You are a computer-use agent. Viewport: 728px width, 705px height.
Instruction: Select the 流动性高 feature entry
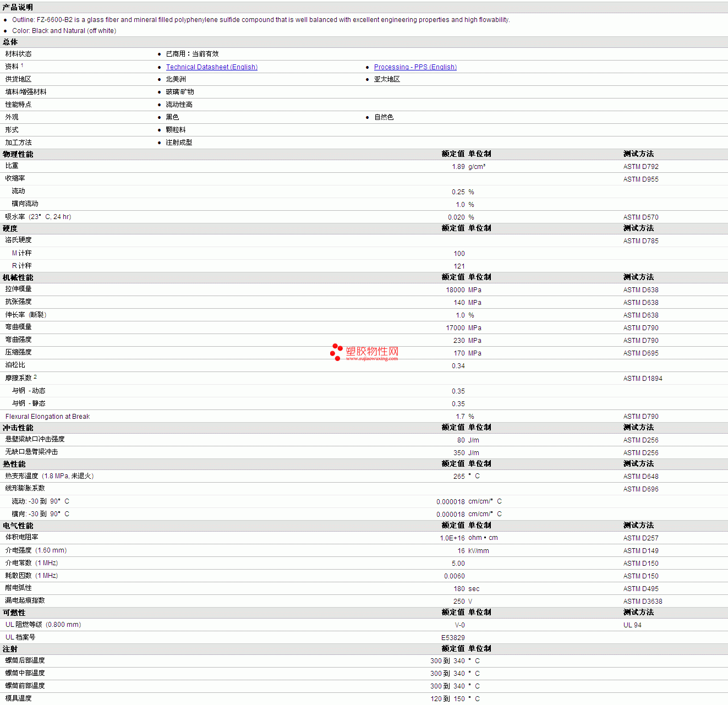pos(179,105)
